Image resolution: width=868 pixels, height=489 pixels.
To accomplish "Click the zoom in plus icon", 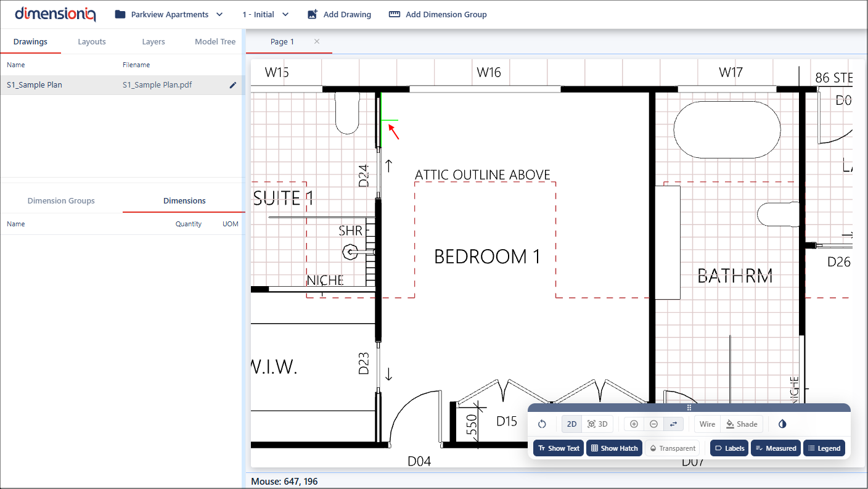I will (634, 424).
